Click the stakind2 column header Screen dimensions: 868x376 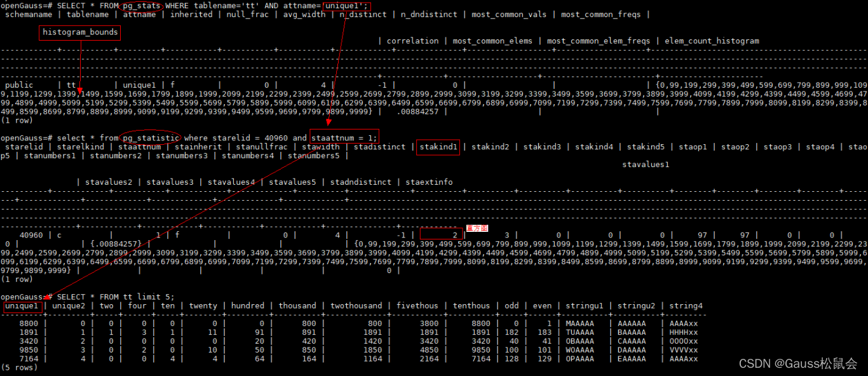click(x=490, y=147)
